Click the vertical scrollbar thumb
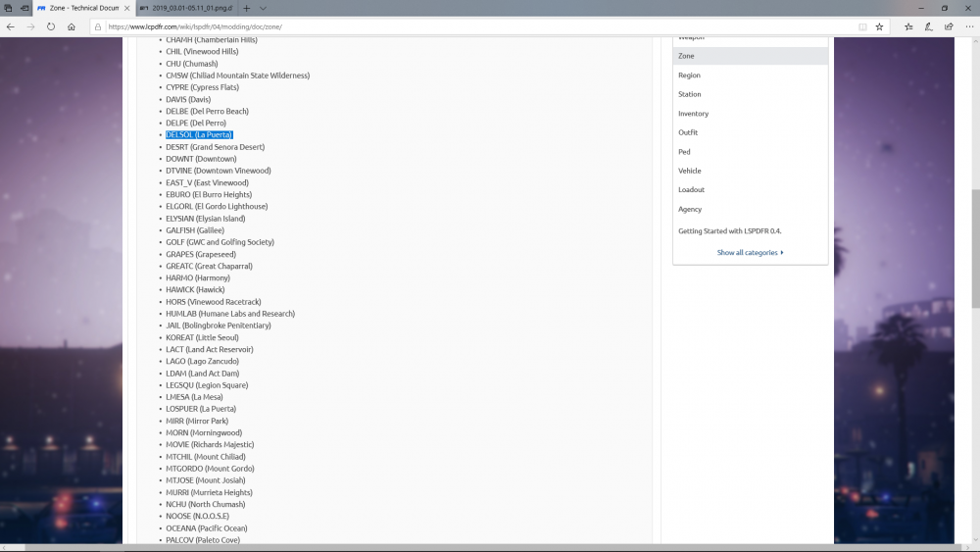980x552 pixels. pos(975,247)
